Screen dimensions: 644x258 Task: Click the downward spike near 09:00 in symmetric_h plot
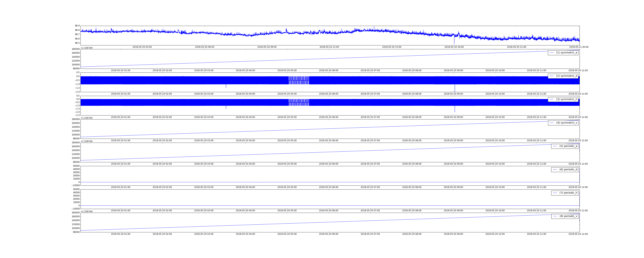(455, 109)
